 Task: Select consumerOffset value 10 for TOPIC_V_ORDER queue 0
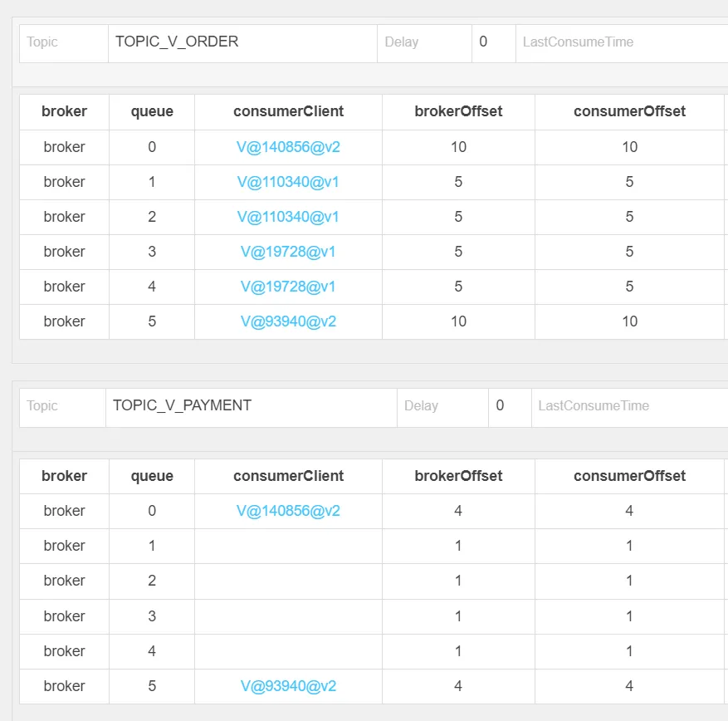pos(629,147)
